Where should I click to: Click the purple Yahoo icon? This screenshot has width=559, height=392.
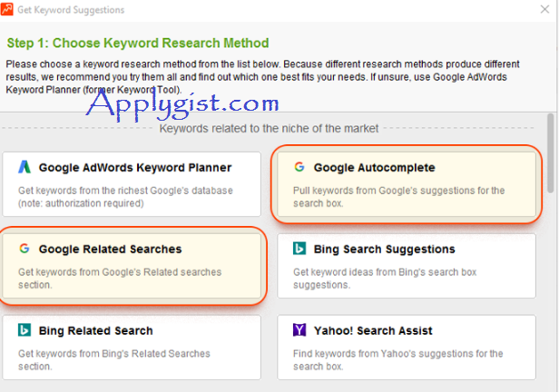coord(299,330)
